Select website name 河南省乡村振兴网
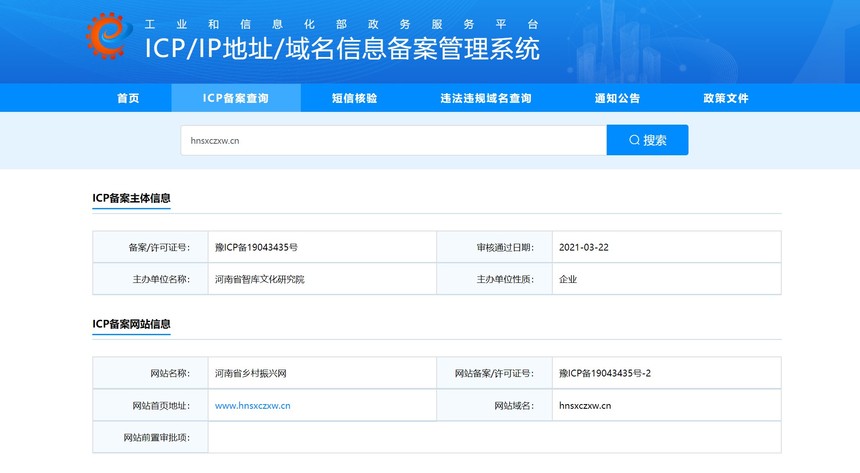The image size is (860, 473). pos(251,373)
